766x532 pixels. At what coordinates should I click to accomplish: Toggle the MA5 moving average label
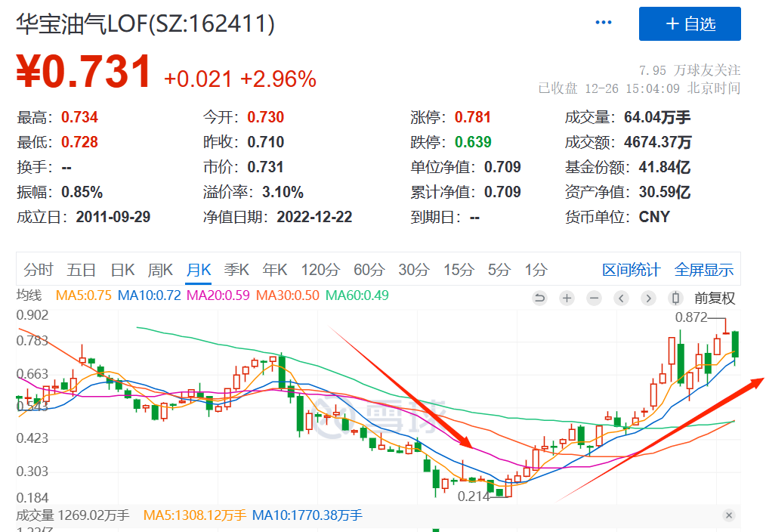(x=84, y=295)
